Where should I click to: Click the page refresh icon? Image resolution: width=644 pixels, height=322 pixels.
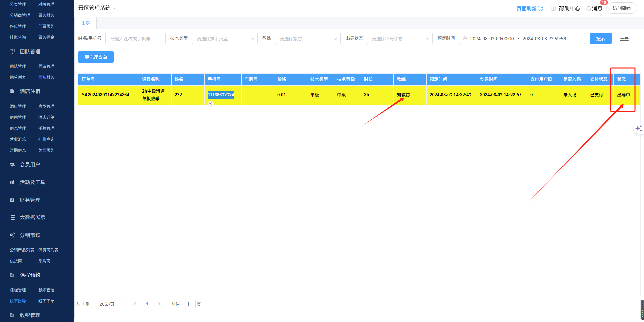540,8
